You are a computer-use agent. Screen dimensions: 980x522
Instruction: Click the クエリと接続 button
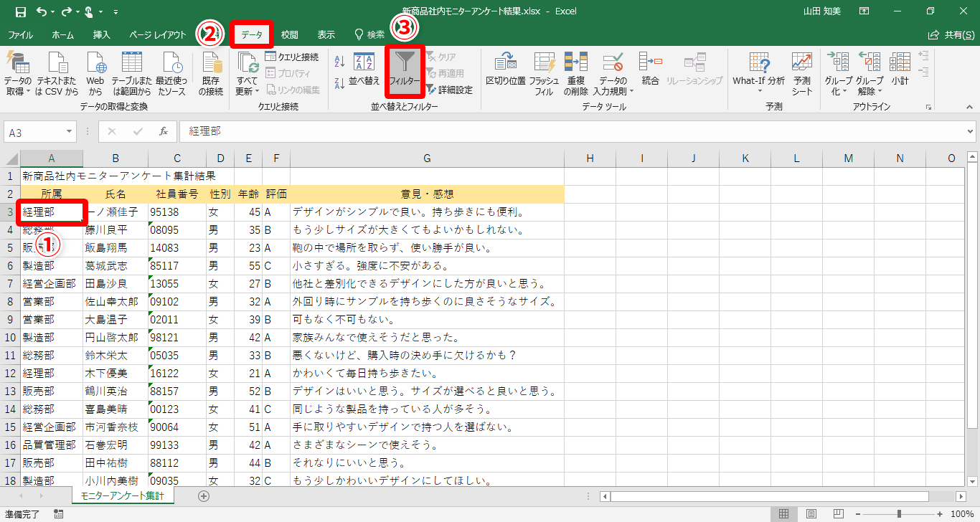pyautogui.click(x=292, y=57)
